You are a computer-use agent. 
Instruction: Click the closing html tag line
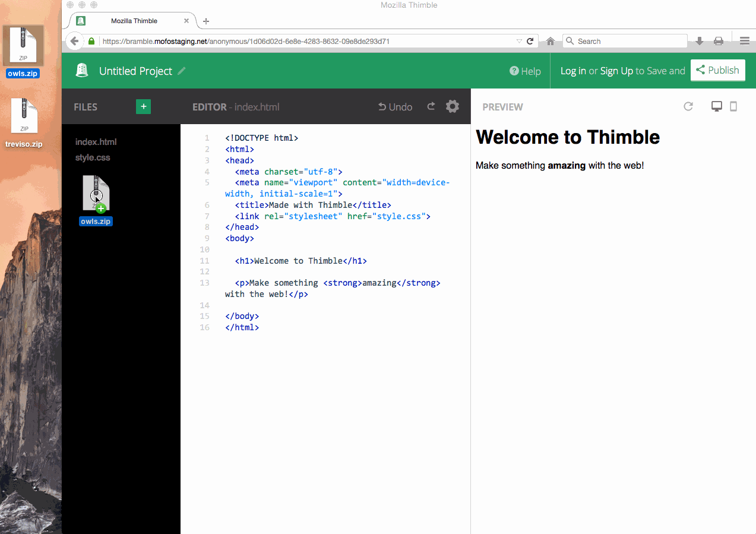pyautogui.click(x=242, y=327)
